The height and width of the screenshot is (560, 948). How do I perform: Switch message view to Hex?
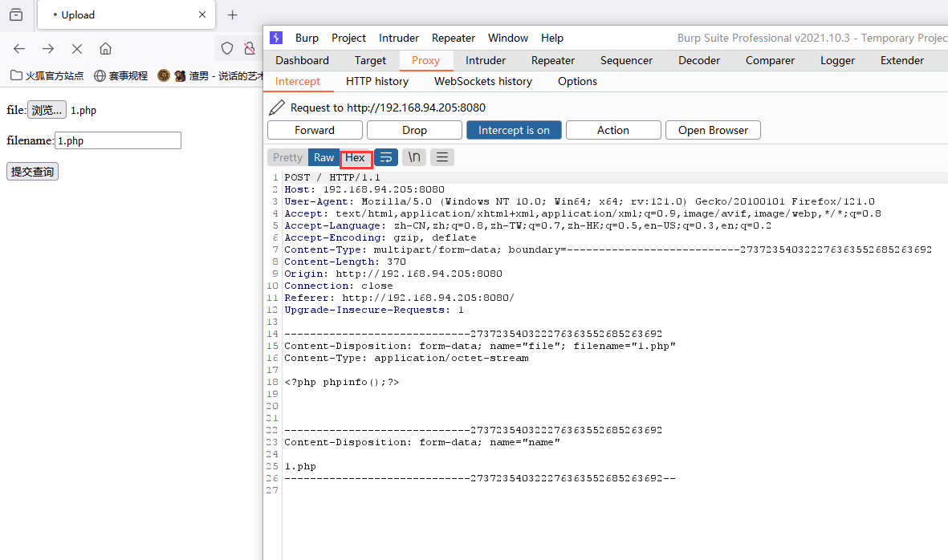(x=355, y=158)
